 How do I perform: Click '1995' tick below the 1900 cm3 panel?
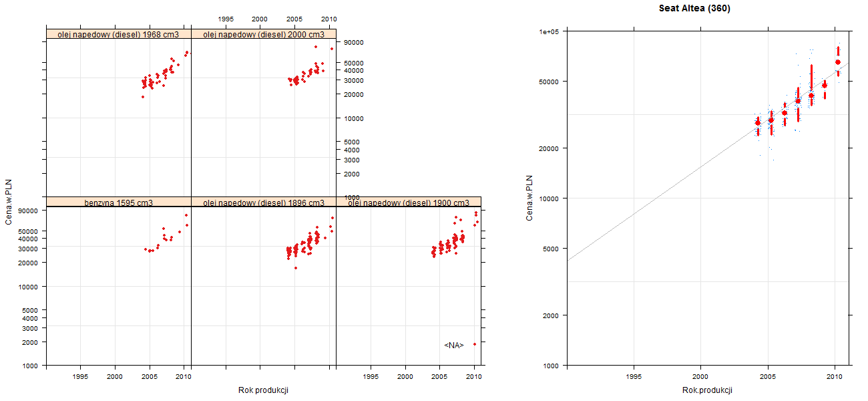[x=371, y=377]
